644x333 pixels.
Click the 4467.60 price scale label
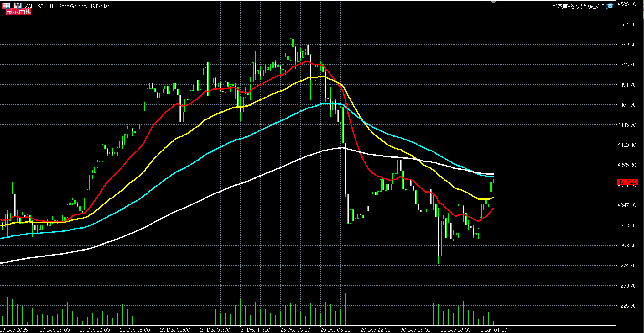click(626, 105)
